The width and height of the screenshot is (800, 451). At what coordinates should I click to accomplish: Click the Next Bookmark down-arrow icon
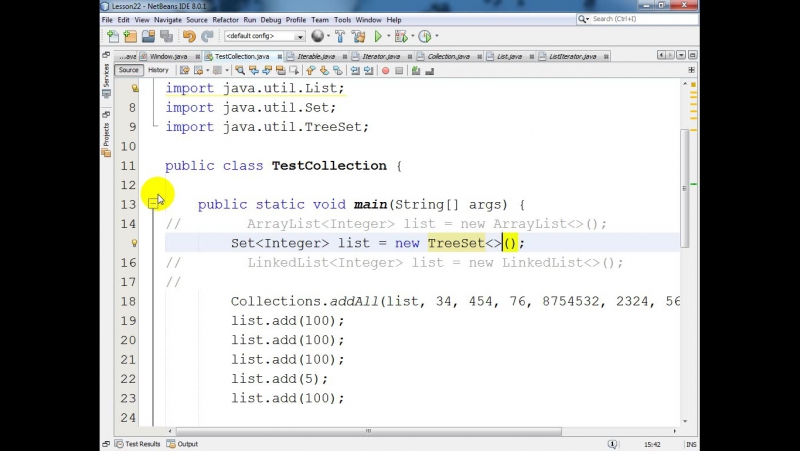324,70
